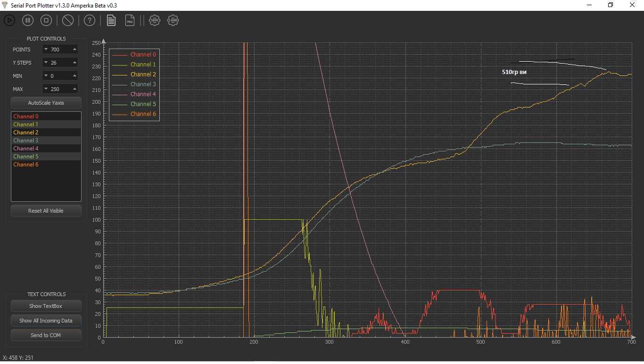Click the Y-axis label 100

point(96,220)
